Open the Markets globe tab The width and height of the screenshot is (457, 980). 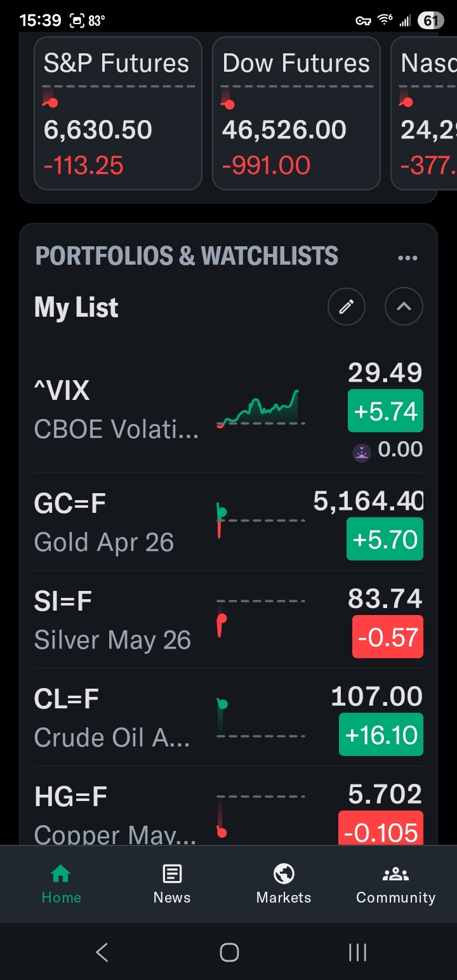(284, 883)
